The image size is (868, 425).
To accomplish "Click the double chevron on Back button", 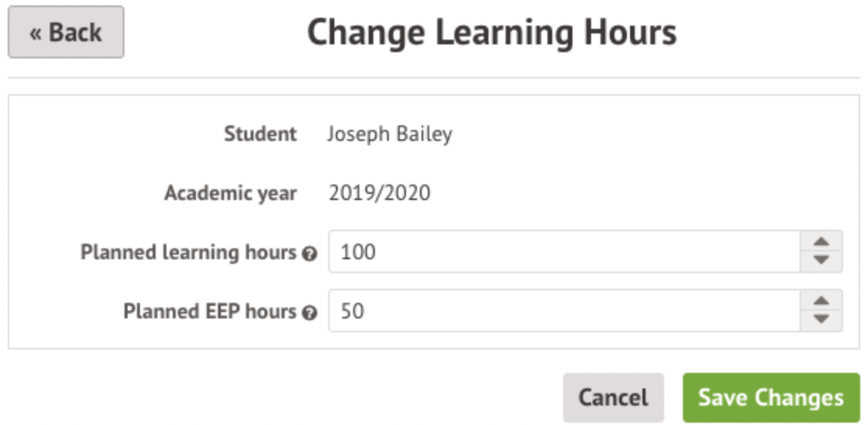I will (x=36, y=33).
